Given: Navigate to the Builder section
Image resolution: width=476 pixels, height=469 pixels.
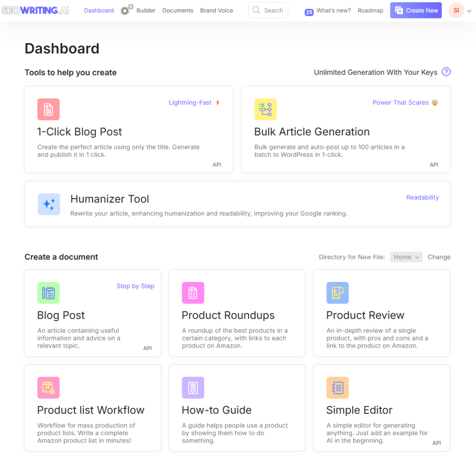Looking at the screenshot, I should 146,10.
